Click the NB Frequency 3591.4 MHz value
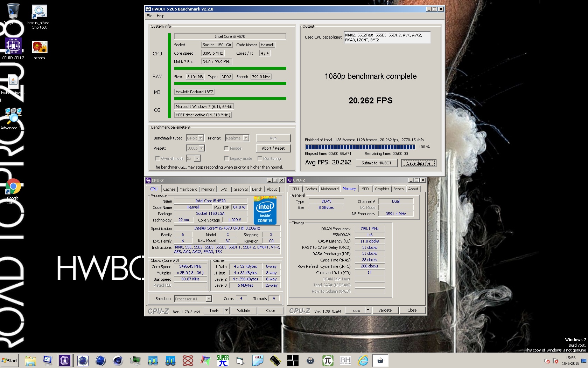588x368 pixels. pyautogui.click(x=396, y=214)
